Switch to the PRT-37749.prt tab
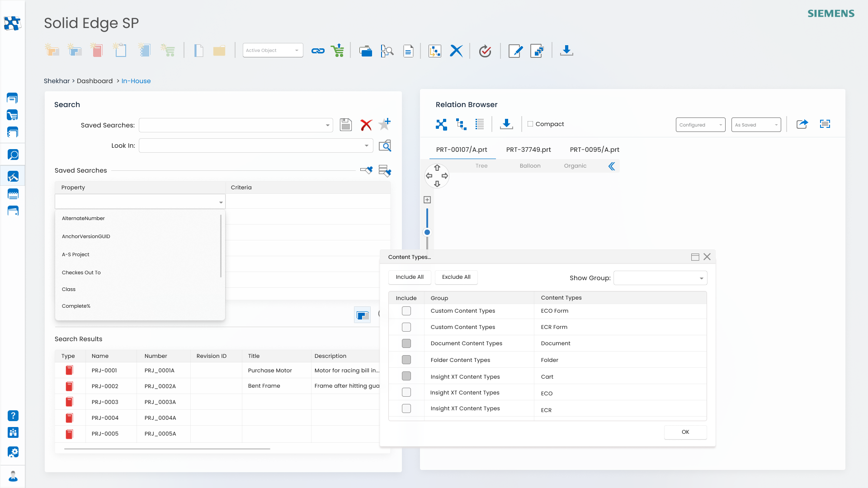This screenshot has height=488, width=868. (x=528, y=150)
